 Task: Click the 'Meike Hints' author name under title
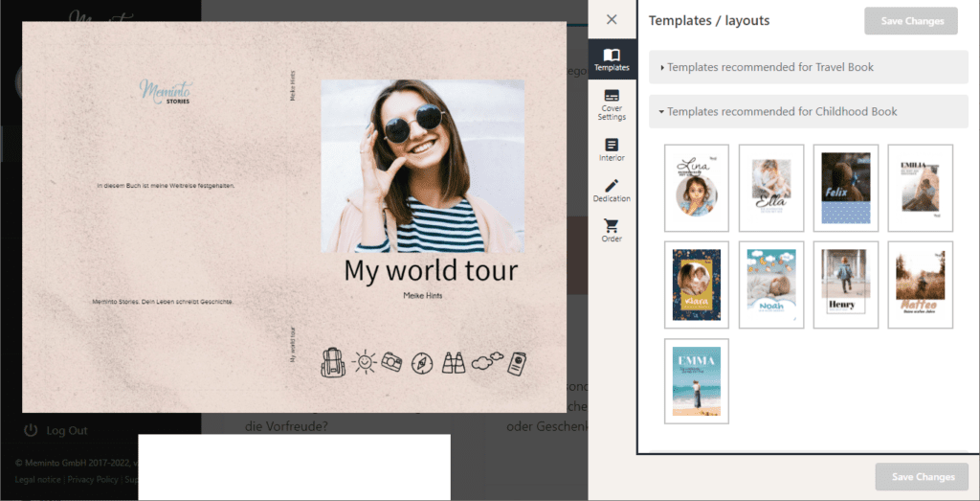(422, 296)
